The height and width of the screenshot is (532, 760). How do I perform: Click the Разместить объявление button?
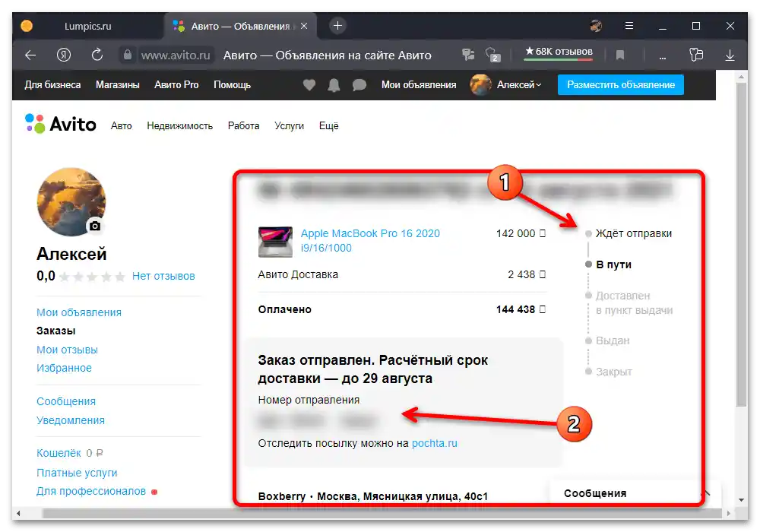pyautogui.click(x=621, y=85)
